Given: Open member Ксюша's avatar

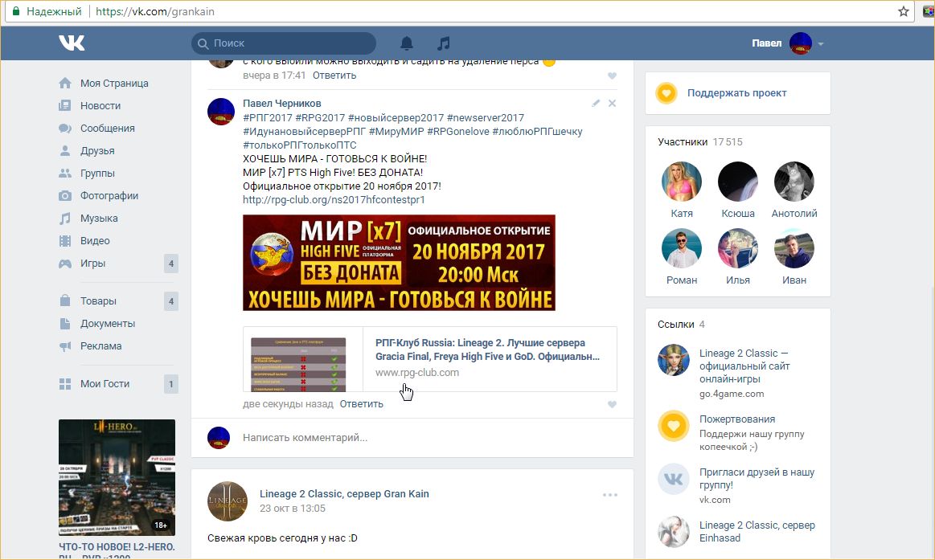Looking at the screenshot, I should point(737,181).
